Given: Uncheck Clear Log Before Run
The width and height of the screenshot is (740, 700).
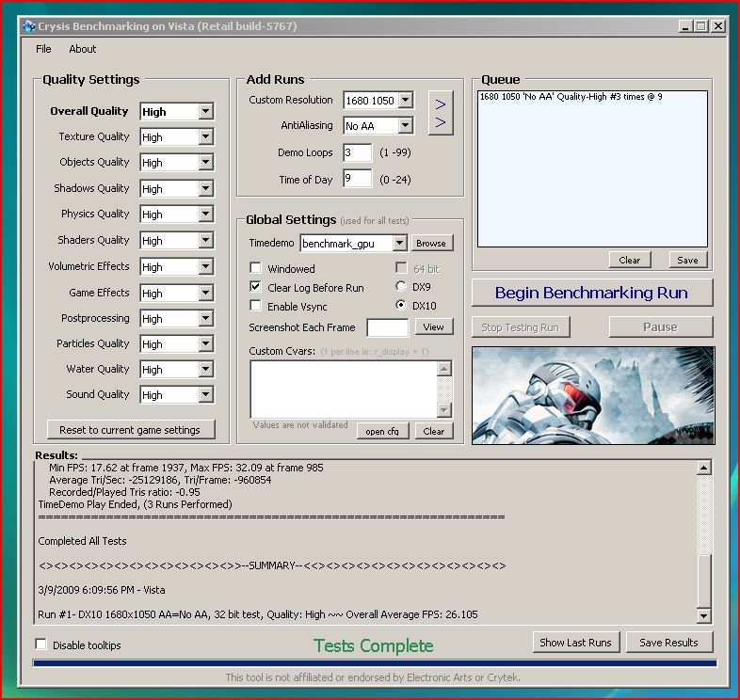Looking at the screenshot, I should click(x=256, y=287).
